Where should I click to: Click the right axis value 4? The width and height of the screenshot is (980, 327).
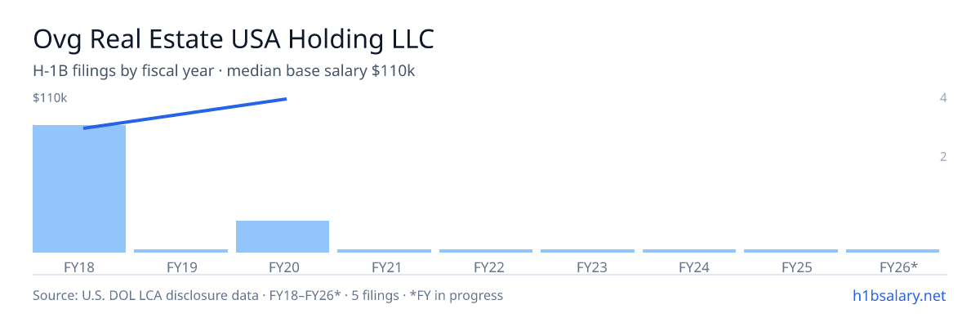click(x=943, y=98)
